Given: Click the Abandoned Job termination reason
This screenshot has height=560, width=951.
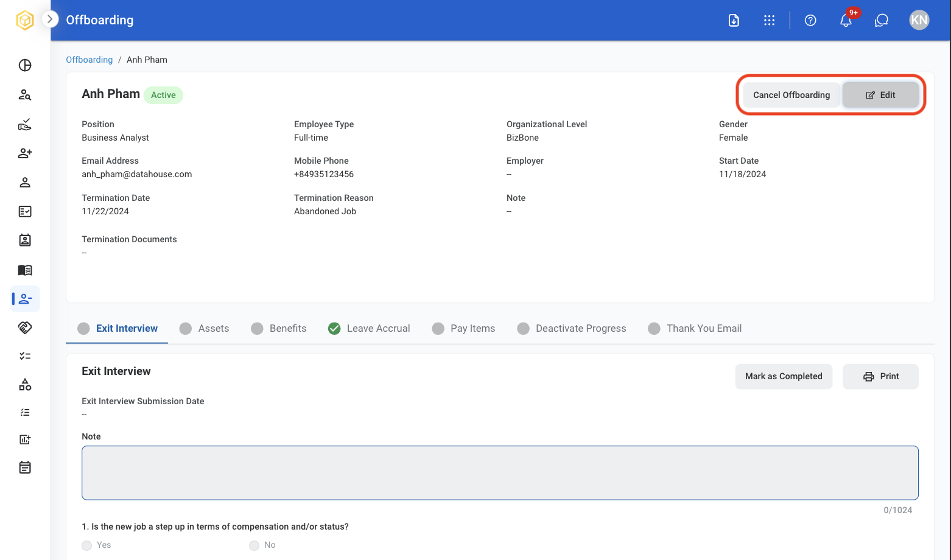Looking at the screenshot, I should (x=325, y=211).
